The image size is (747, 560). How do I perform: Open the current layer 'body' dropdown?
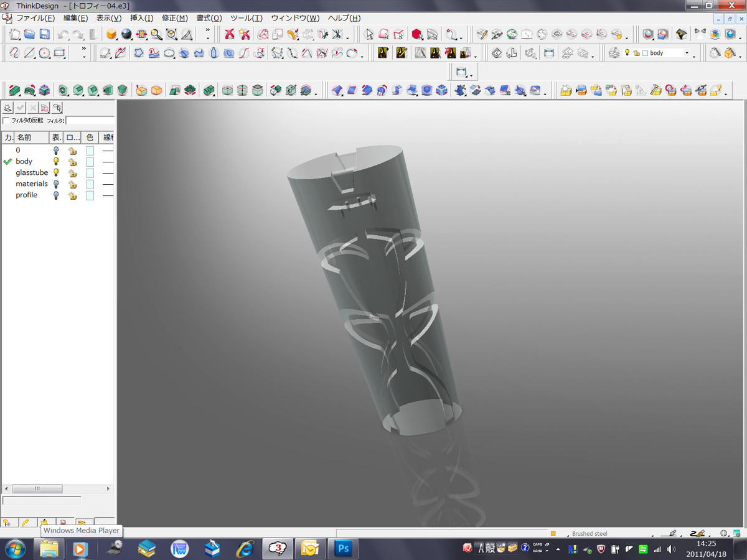click(687, 54)
